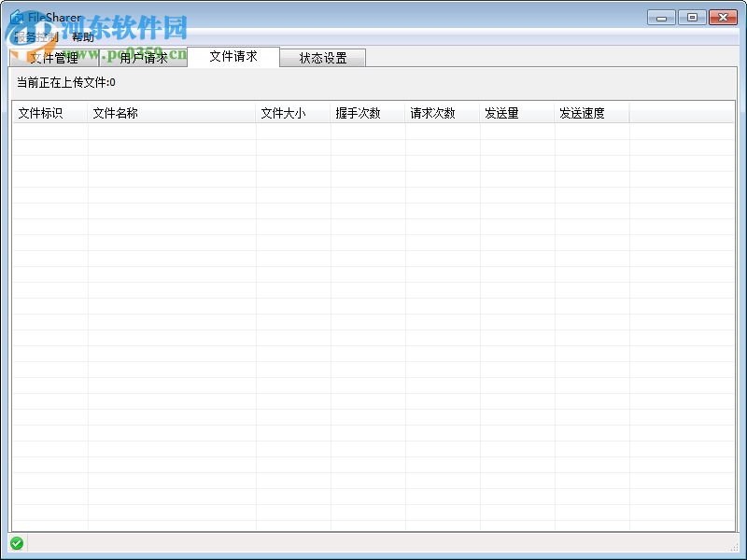The image size is (747, 560).
Task: Switch to the 文件管理 tab
Action: 54,57
